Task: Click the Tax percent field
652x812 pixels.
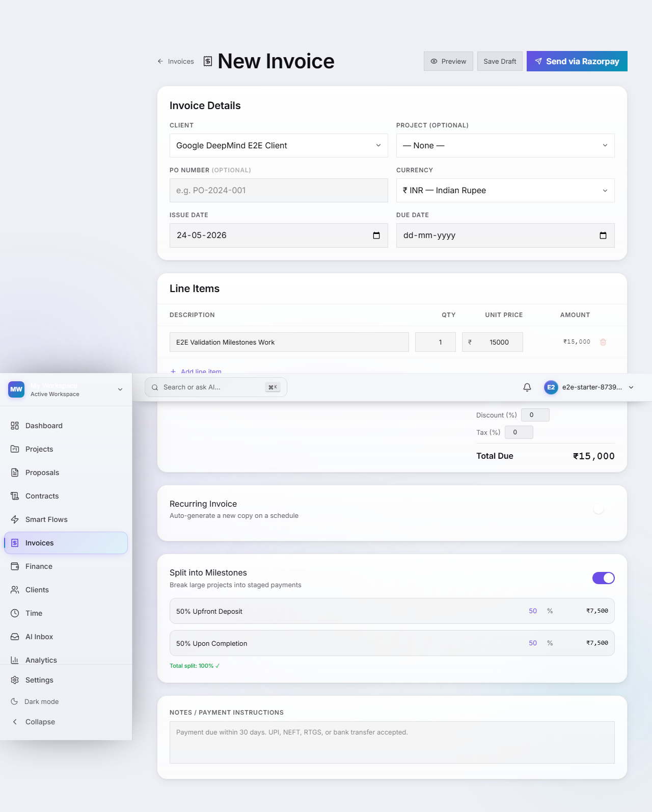Action: 519,432
